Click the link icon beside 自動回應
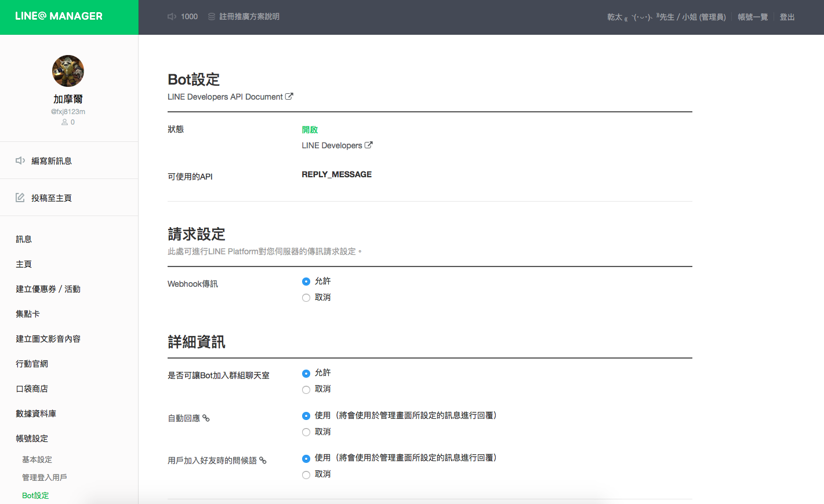Viewport: 824px width, 504px height. [x=206, y=418]
